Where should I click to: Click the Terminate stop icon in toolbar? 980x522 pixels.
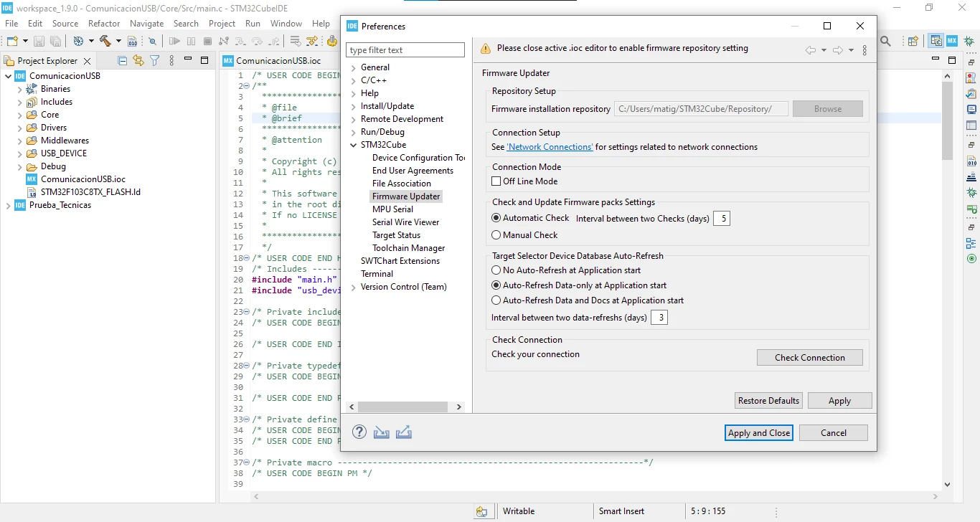pyautogui.click(x=207, y=42)
